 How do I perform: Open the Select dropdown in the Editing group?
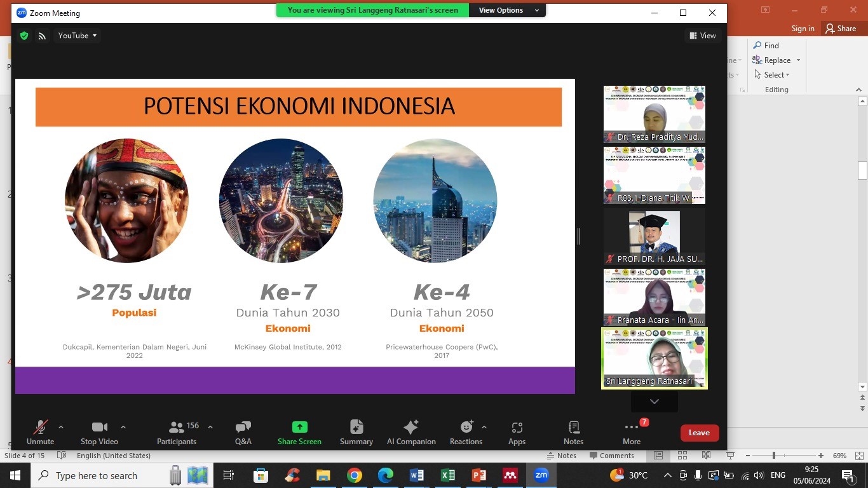point(775,74)
